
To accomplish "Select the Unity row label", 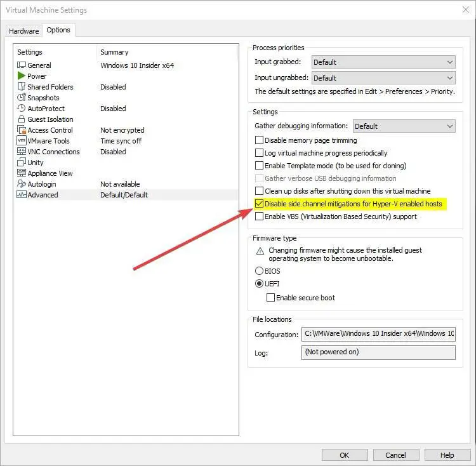I will coord(36,163).
